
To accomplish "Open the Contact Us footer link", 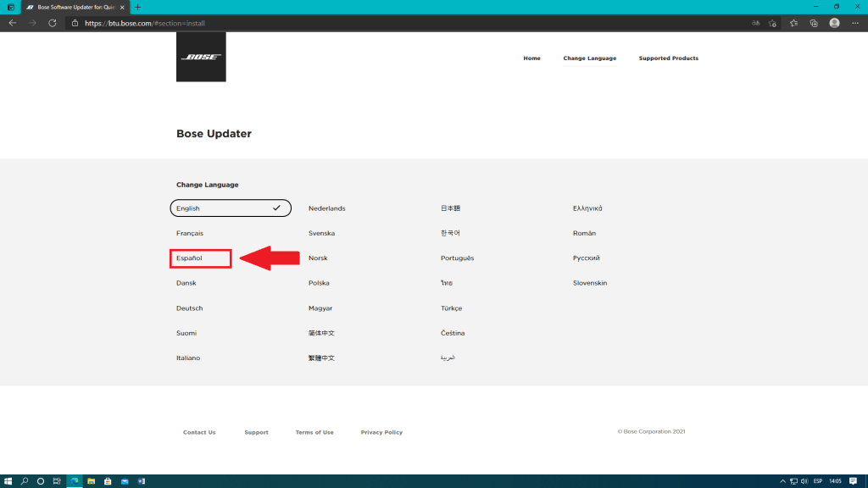I will click(x=199, y=432).
